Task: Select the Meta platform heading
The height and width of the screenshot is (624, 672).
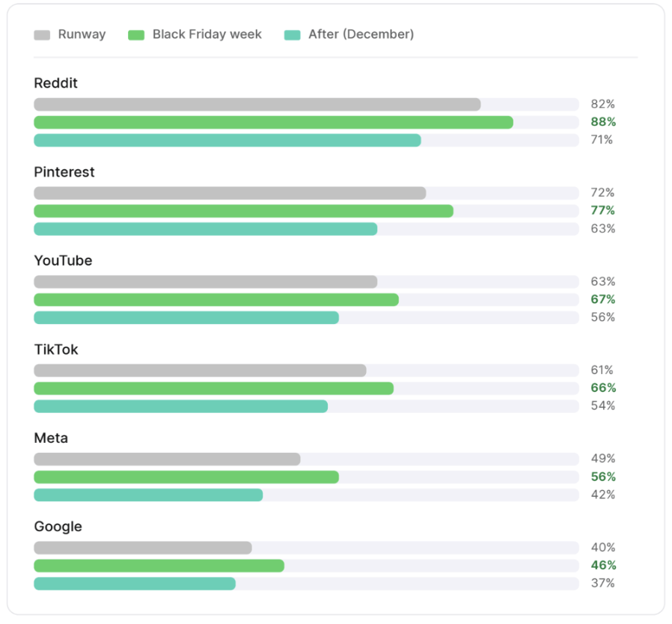Action: (x=51, y=438)
